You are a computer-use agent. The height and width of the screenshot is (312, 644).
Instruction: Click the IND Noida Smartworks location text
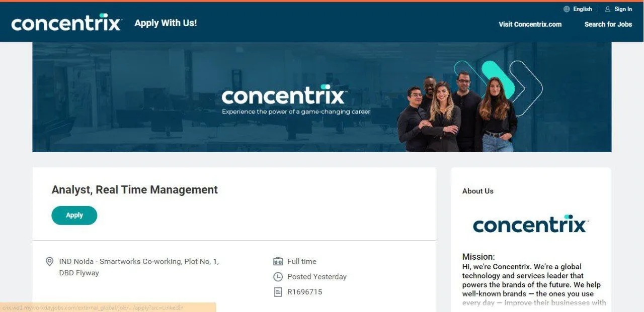coord(139,267)
